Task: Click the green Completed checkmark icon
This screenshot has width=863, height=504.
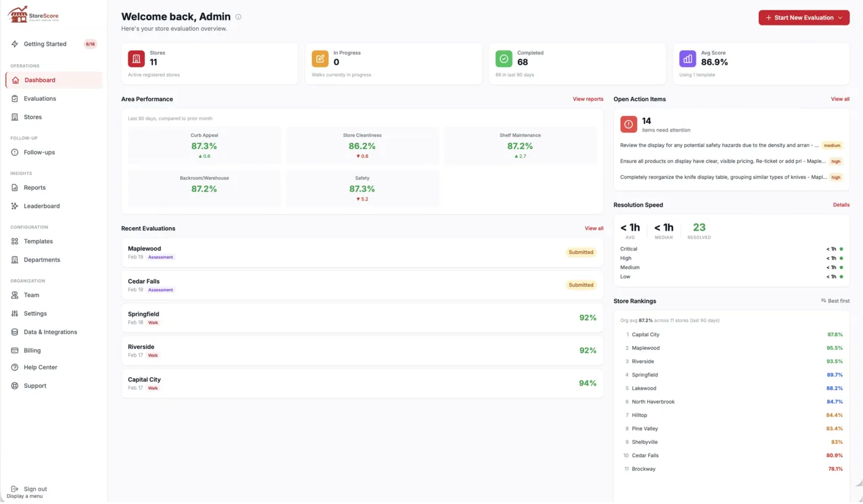Action: coord(504,59)
